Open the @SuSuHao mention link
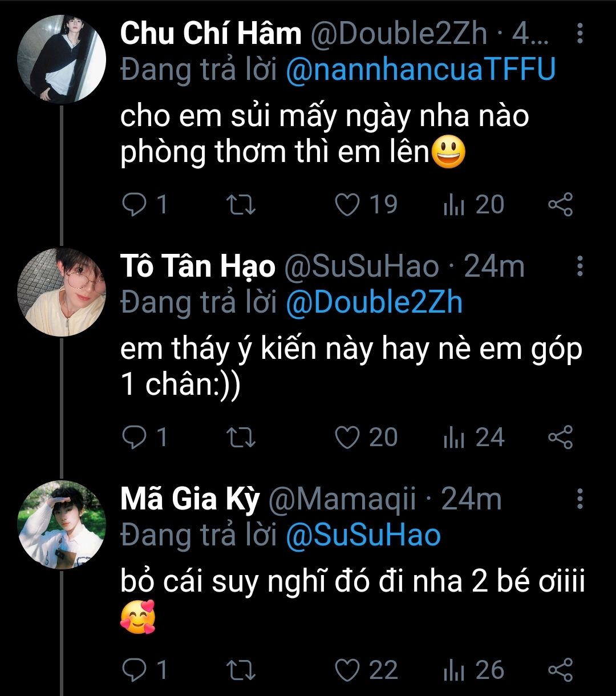The image size is (616, 696). pos(363,535)
